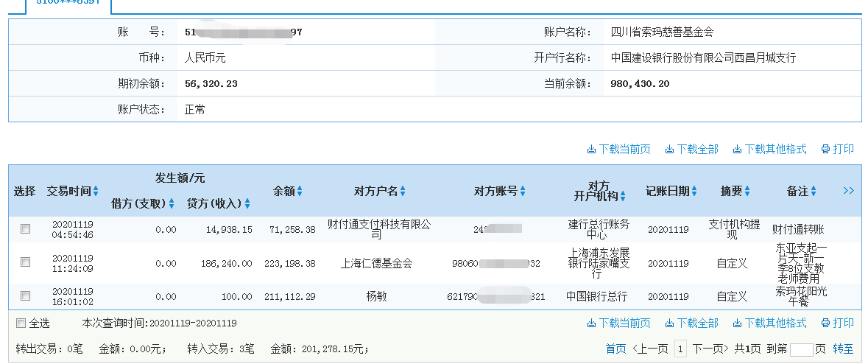
Task: Tick checkbox for 杨敏 transaction row
Action: pos(26,296)
